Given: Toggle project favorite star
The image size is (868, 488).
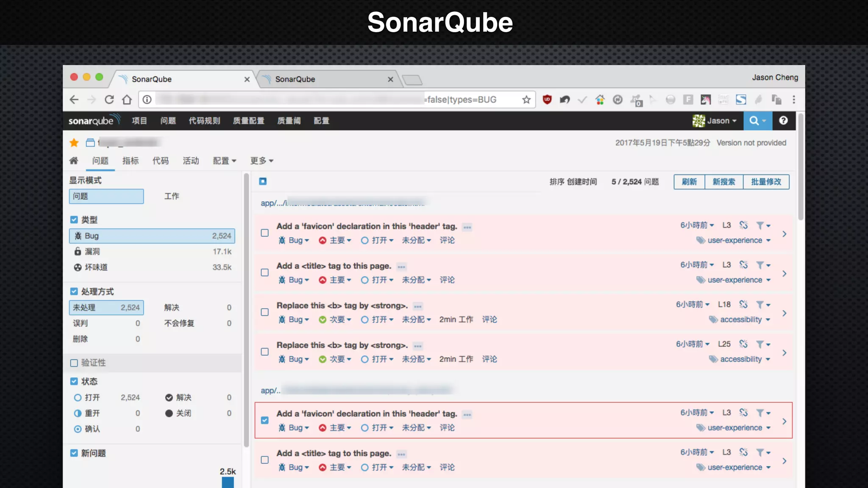Looking at the screenshot, I should [x=74, y=143].
